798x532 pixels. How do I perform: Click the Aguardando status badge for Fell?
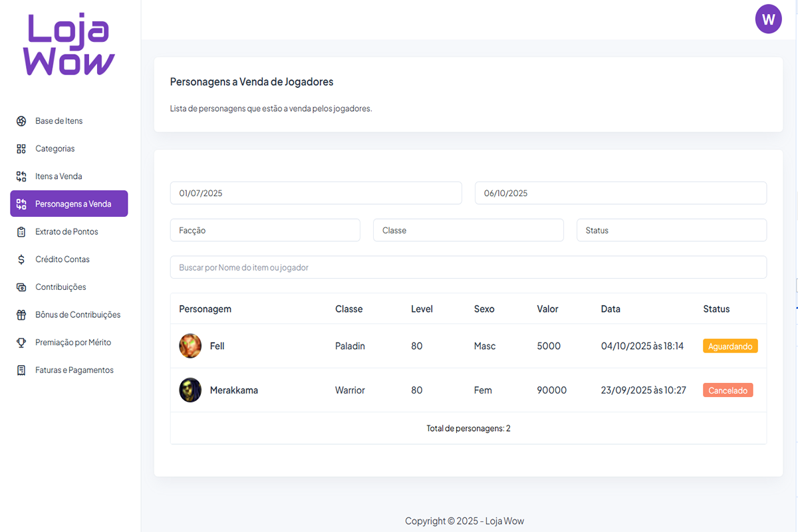pyautogui.click(x=730, y=346)
